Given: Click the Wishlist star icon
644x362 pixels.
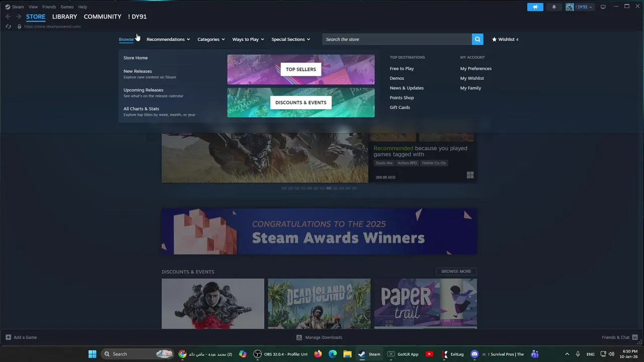Looking at the screenshot, I should point(494,39).
